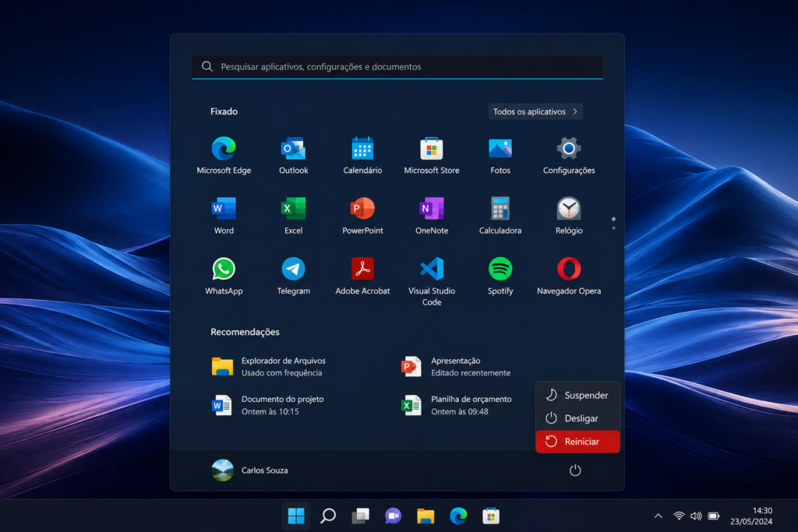
Task: Click the power button icon
Action: [575, 470]
